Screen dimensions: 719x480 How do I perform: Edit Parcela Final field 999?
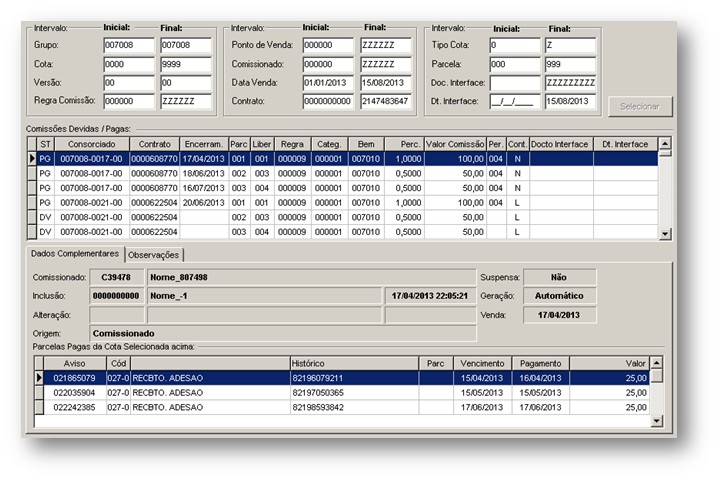pos(570,64)
